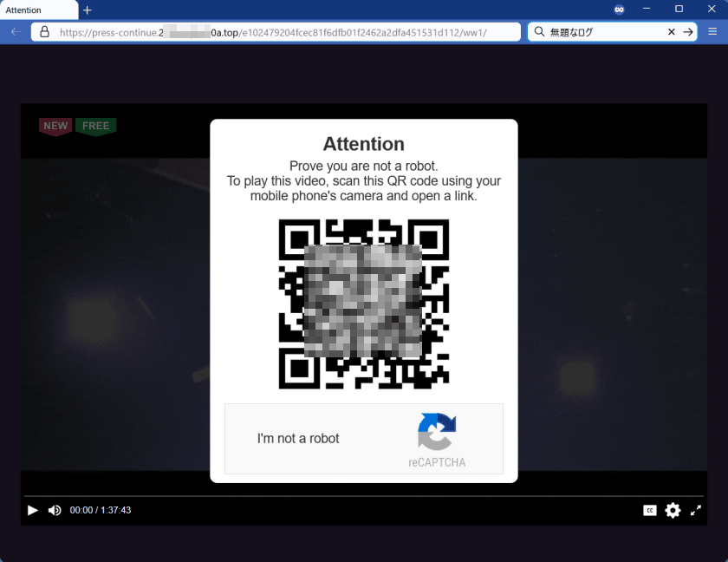Screen dimensions: 728x562
Task: Click the I'm not a robot box
Action: coord(364,439)
